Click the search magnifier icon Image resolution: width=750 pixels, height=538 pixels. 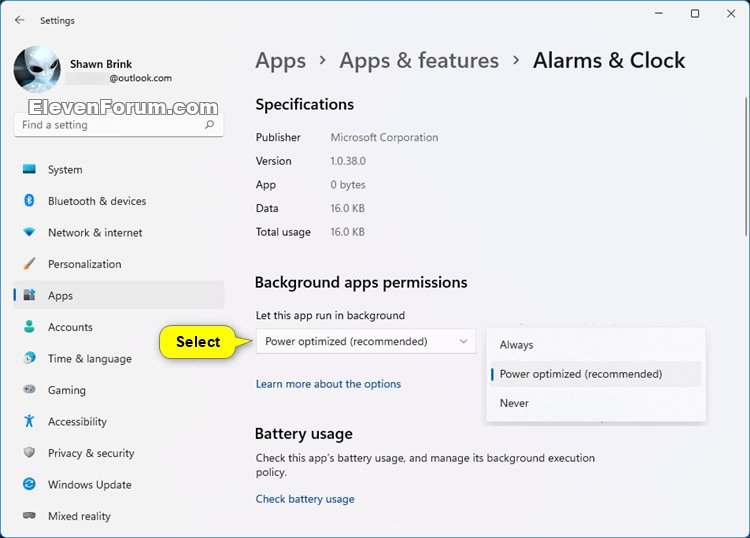click(x=210, y=125)
